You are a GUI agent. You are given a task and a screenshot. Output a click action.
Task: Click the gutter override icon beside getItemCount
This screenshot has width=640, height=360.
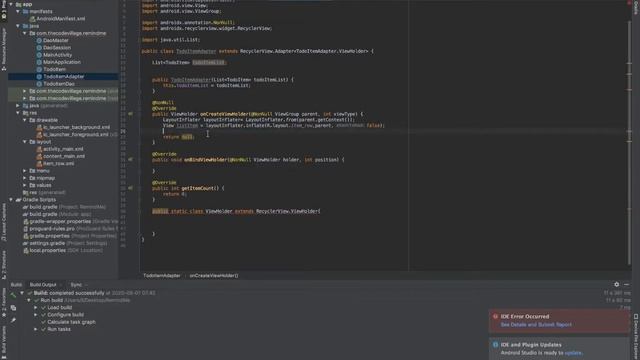coord(130,188)
